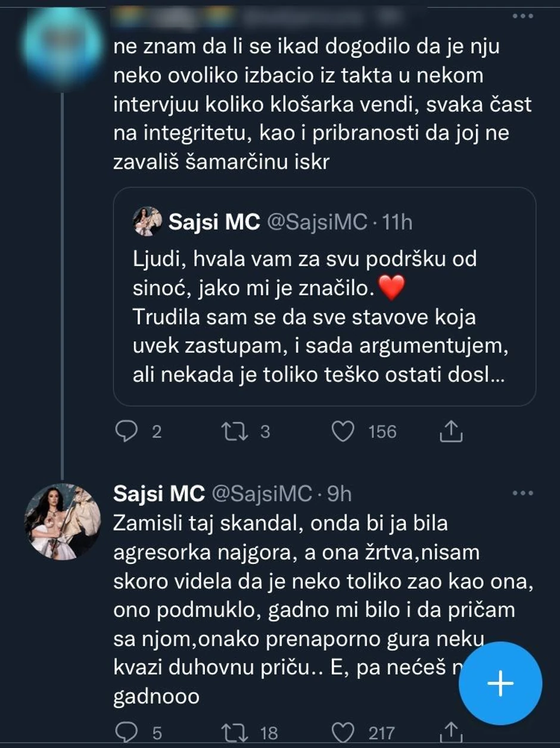
Task: Visit the @SajsiMC handle link
Action: click(x=262, y=494)
